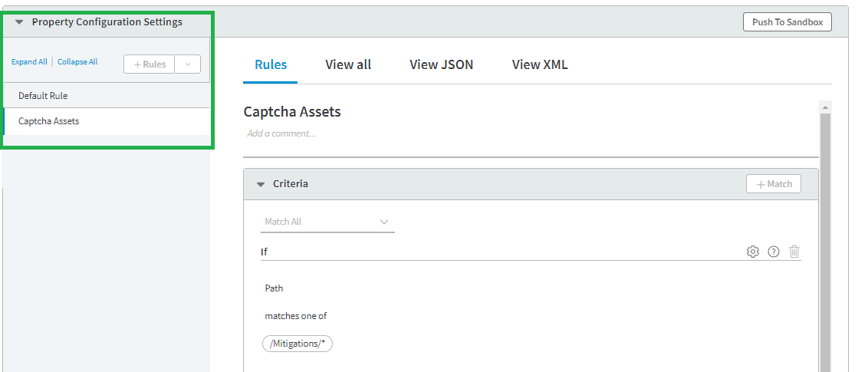
Task: Select Captcha Assets in the rules list
Action: (48, 121)
